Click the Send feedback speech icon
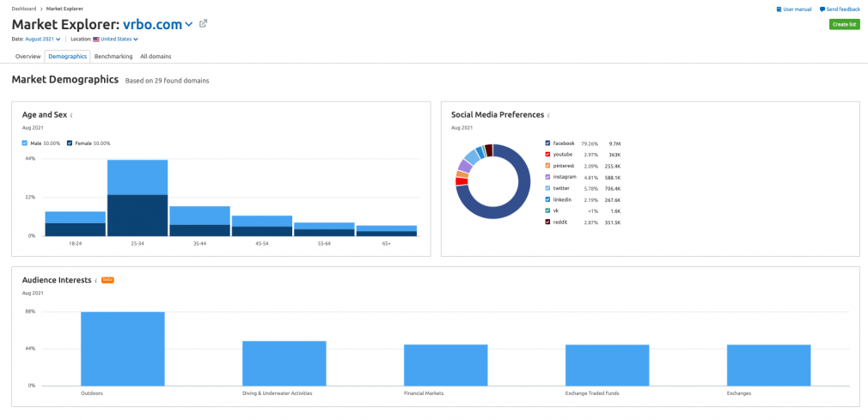The image size is (868, 420). click(822, 9)
